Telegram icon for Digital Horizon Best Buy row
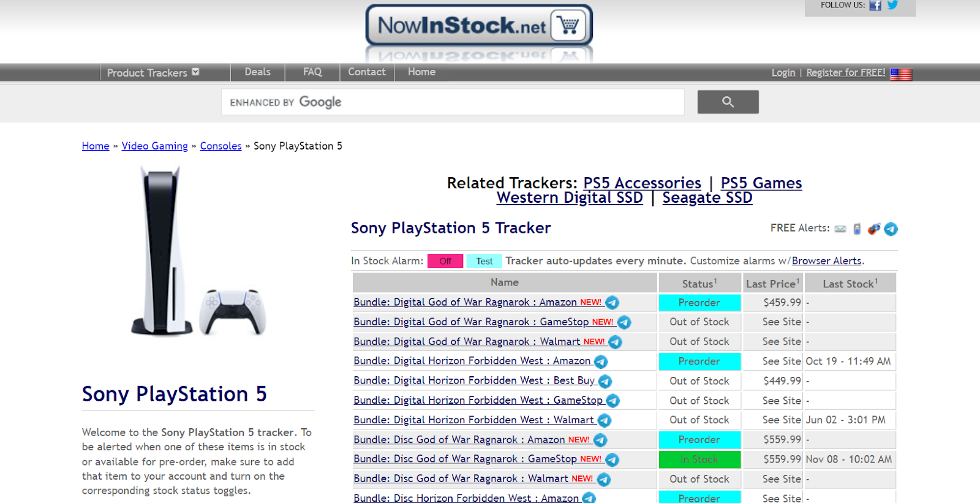 605,382
